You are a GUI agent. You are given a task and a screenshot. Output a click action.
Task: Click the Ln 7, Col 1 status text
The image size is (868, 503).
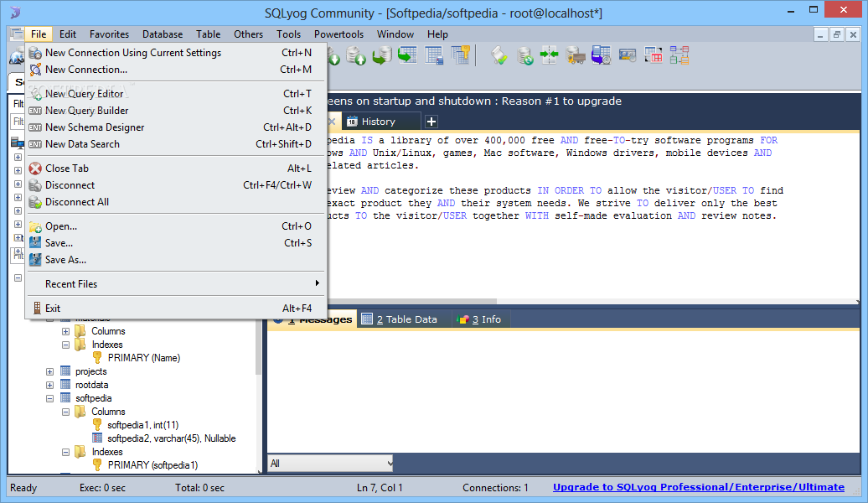[x=380, y=487]
